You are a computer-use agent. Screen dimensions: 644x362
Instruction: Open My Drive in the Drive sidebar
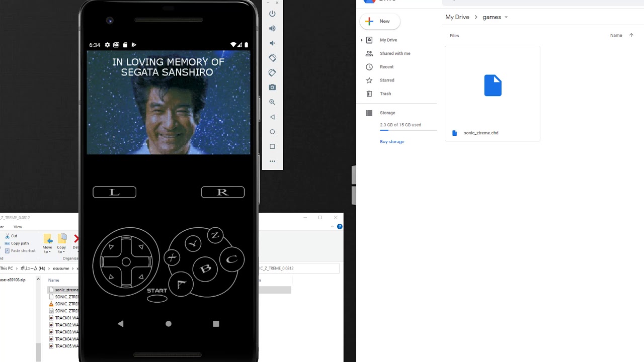point(388,40)
